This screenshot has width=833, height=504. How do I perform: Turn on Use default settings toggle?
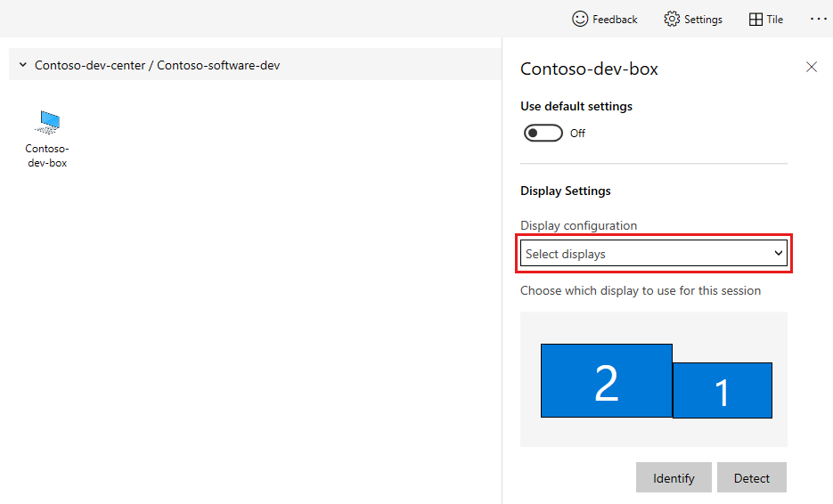(543, 133)
